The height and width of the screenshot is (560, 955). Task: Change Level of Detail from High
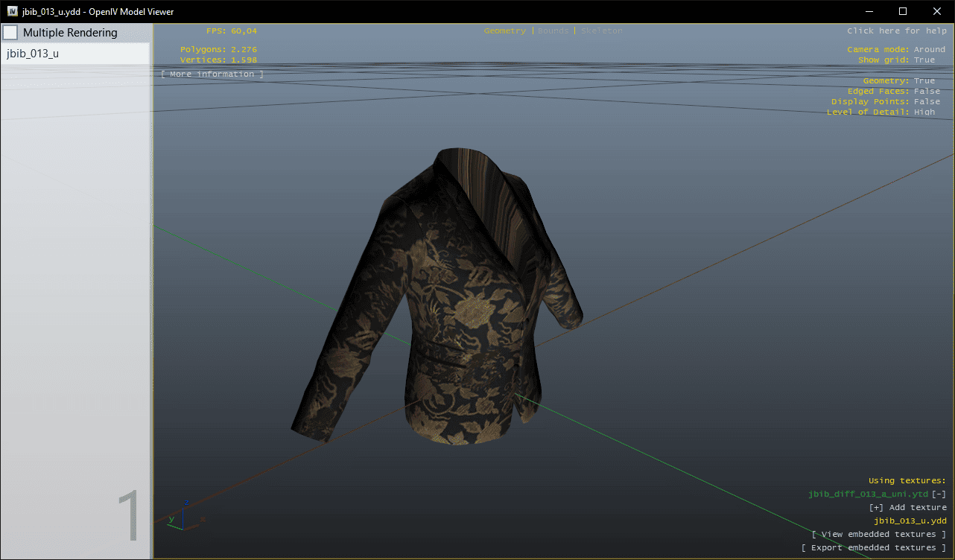pyautogui.click(x=924, y=112)
